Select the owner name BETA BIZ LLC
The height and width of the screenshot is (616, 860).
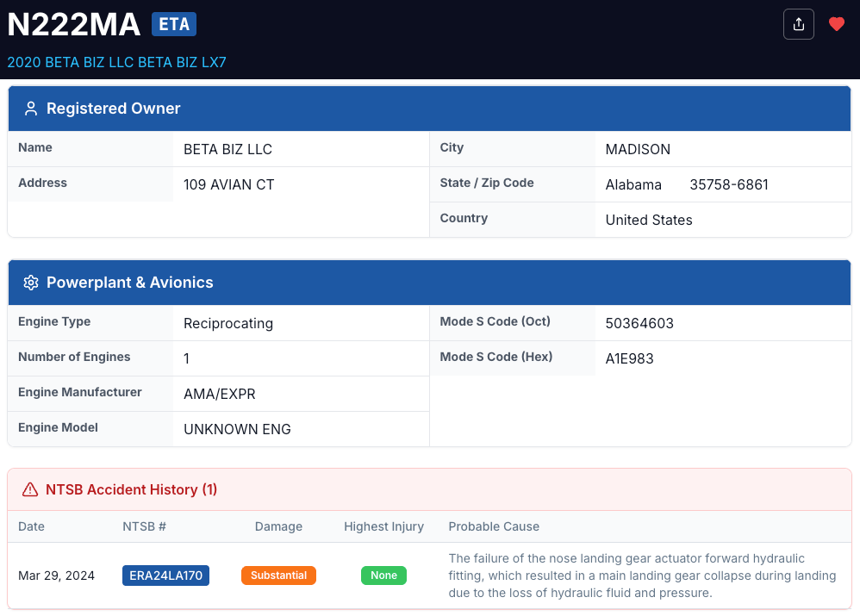tap(227, 149)
